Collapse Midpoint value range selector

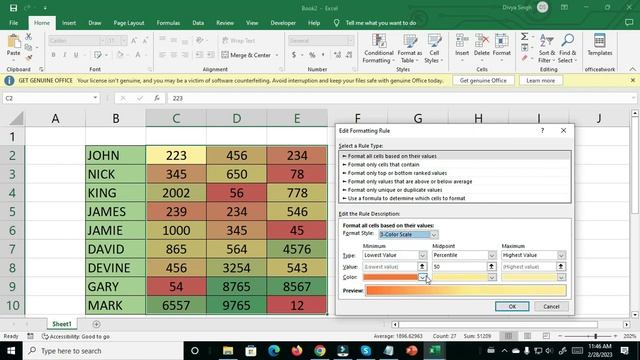coord(491,267)
